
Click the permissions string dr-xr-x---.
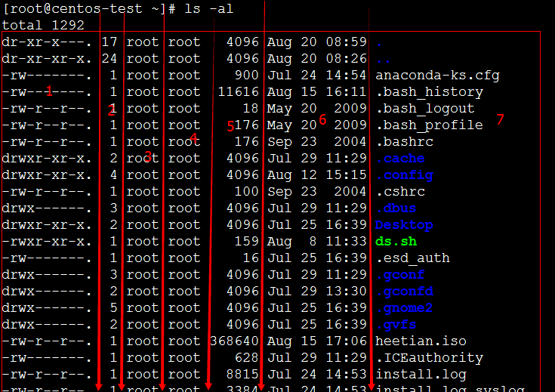(x=47, y=42)
